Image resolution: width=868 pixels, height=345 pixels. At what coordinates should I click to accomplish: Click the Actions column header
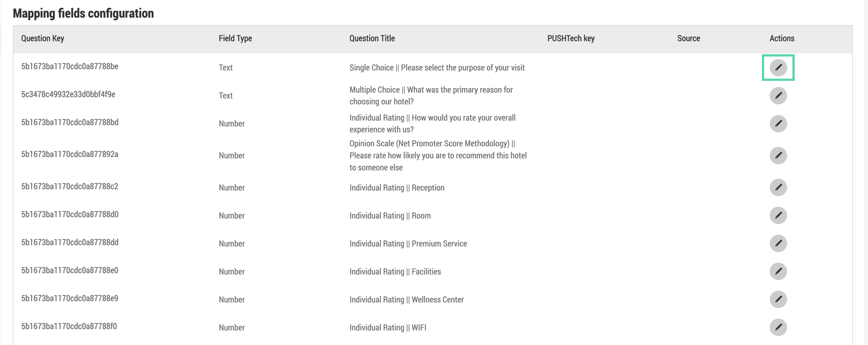(x=782, y=38)
